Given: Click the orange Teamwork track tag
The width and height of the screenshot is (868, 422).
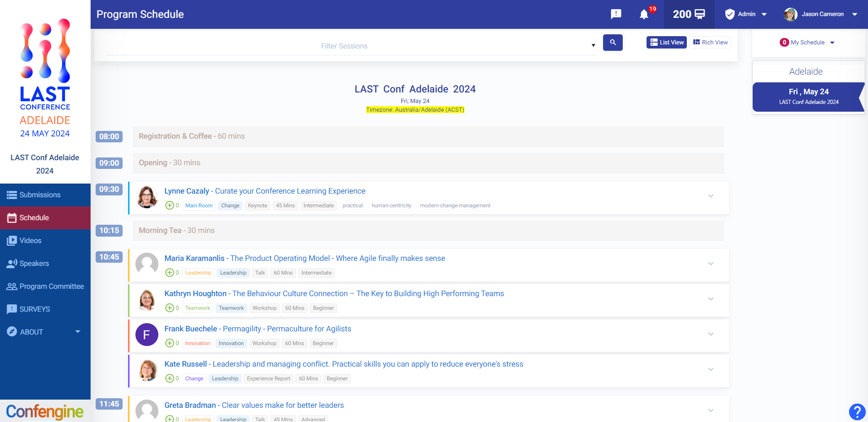Looking at the screenshot, I should (x=198, y=308).
